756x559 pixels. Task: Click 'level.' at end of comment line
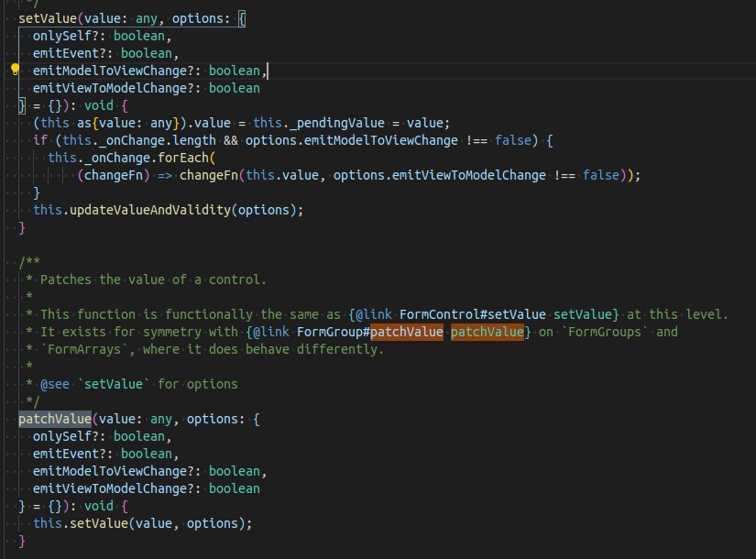tap(707, 314)
